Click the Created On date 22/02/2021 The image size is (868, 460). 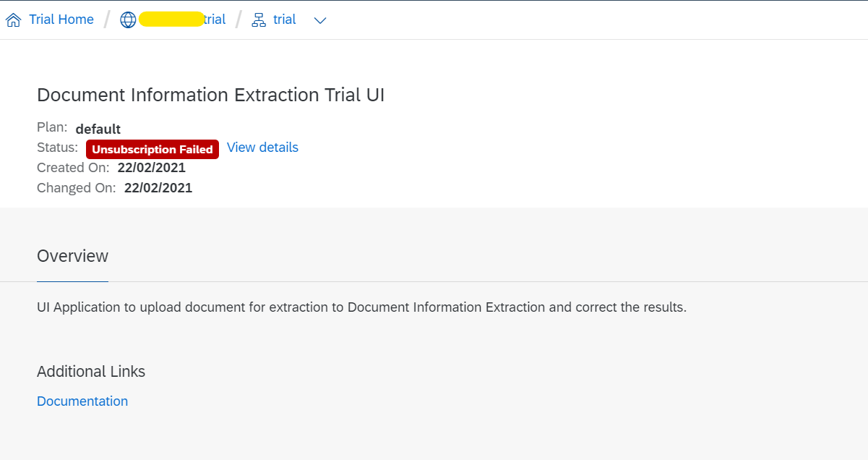point(152,168)
